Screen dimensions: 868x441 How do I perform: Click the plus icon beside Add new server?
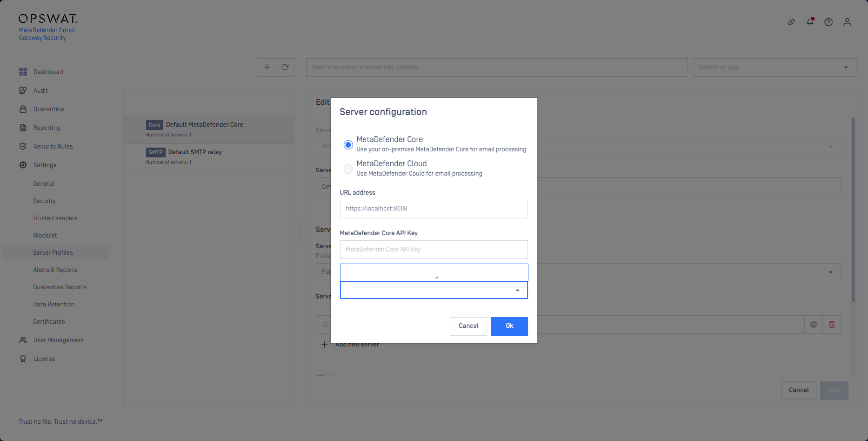pos(324,345)
